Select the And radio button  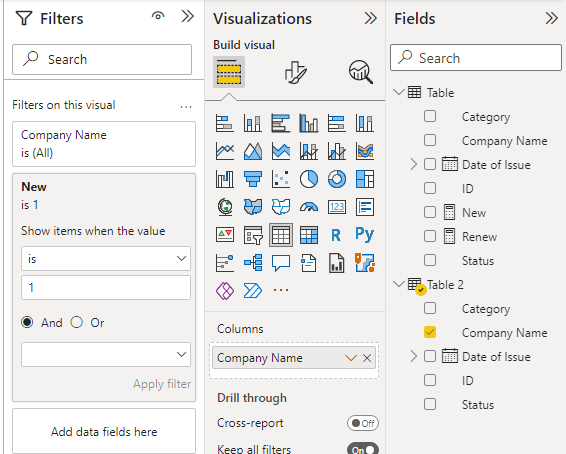pyautogui.click(x=27, y=322)
